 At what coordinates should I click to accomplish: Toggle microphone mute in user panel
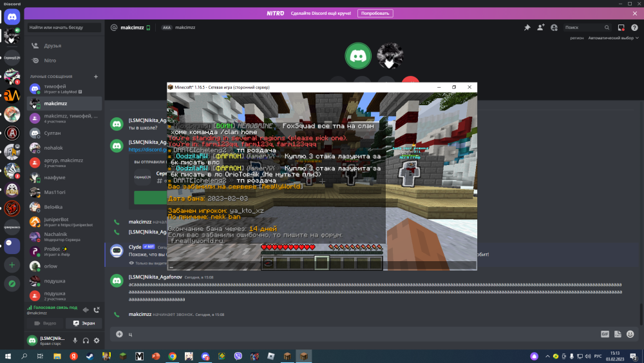click(x=75, y=340)
